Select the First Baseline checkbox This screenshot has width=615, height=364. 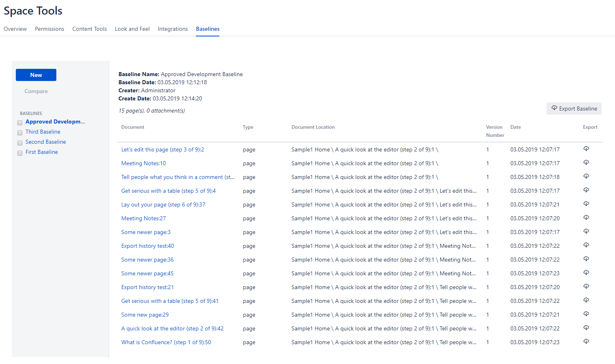click(20, 153)
